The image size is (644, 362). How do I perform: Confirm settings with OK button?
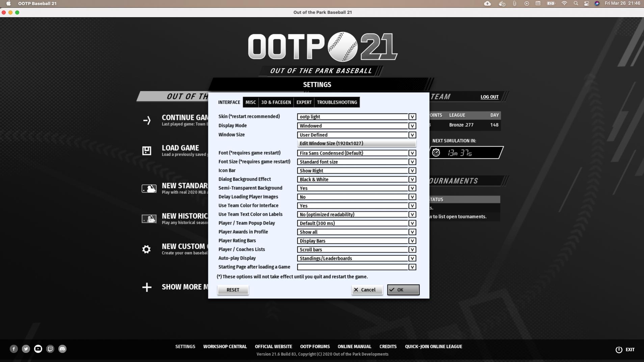point(403,290)
